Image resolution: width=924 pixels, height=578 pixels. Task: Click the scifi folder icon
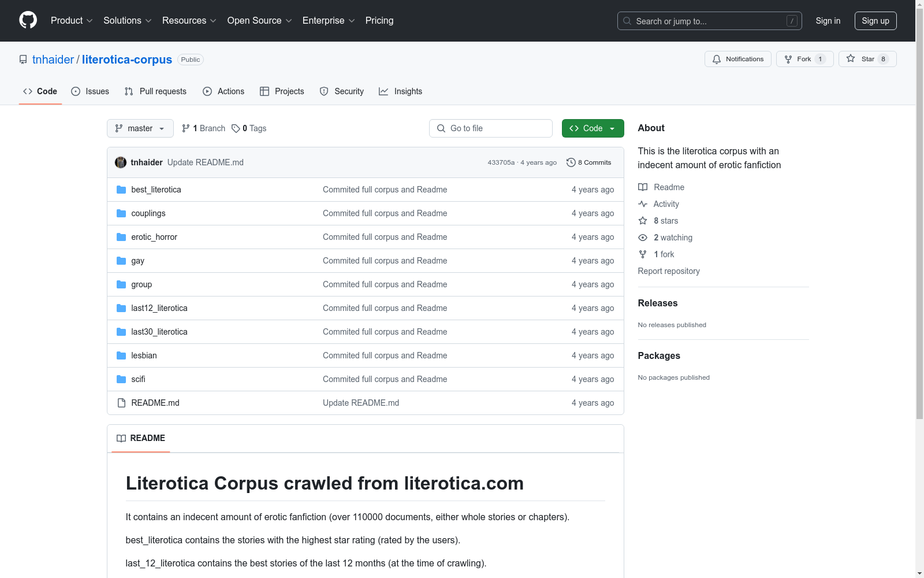click(121, 379)
